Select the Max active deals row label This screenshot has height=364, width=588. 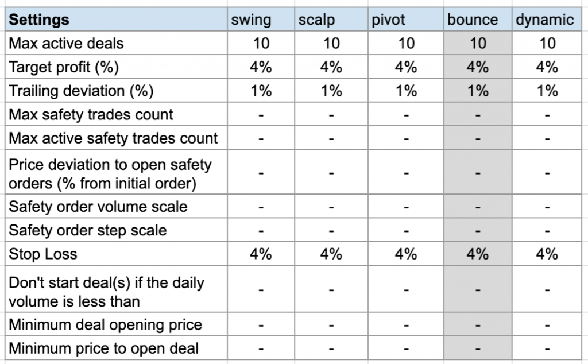66,44
